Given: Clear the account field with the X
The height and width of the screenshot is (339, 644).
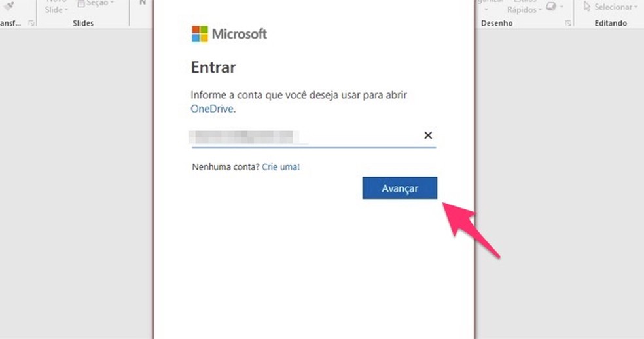Looking at the screenshot, I should (428, 135).
